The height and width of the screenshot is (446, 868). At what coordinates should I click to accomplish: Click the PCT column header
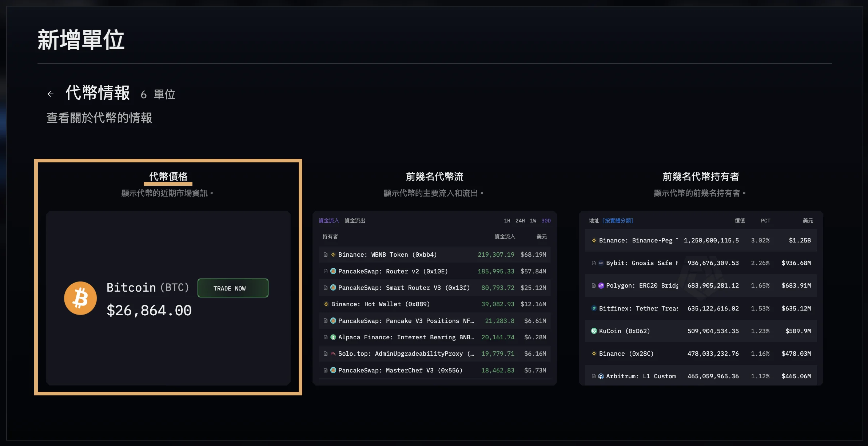pyautogui.click(x=765, y=221)
